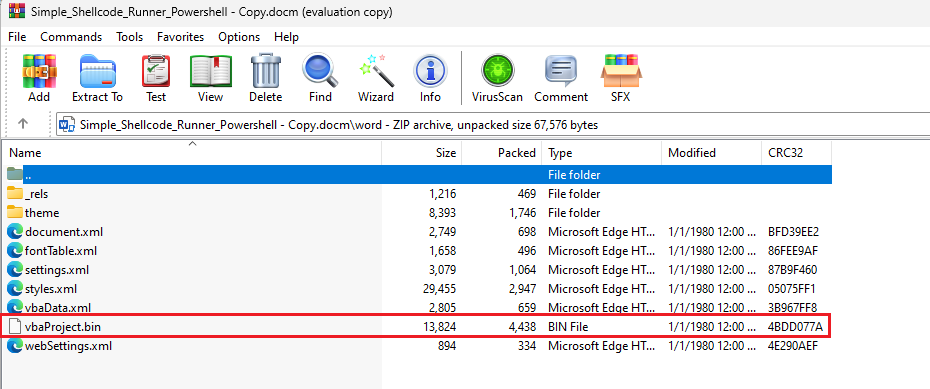930x389 pixels.
Task: Select the theme folder name
Action: point(42,213)
